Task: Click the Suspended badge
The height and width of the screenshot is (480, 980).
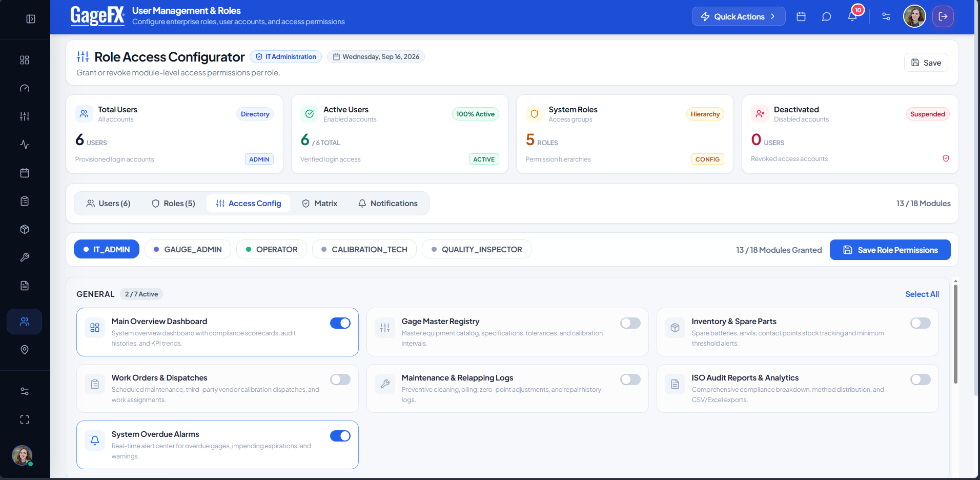Action: click(927, 114)
